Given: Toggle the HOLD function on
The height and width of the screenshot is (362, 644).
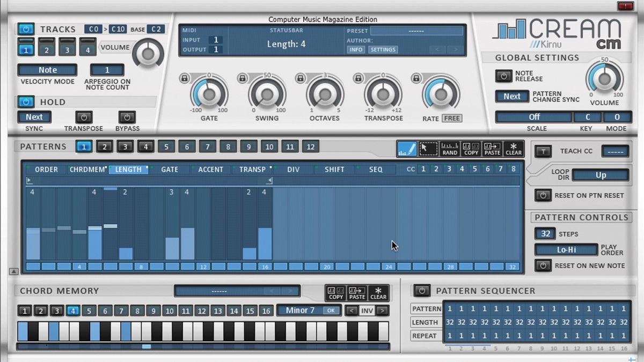Looking at the screenshot, I should tap(27, 102).
